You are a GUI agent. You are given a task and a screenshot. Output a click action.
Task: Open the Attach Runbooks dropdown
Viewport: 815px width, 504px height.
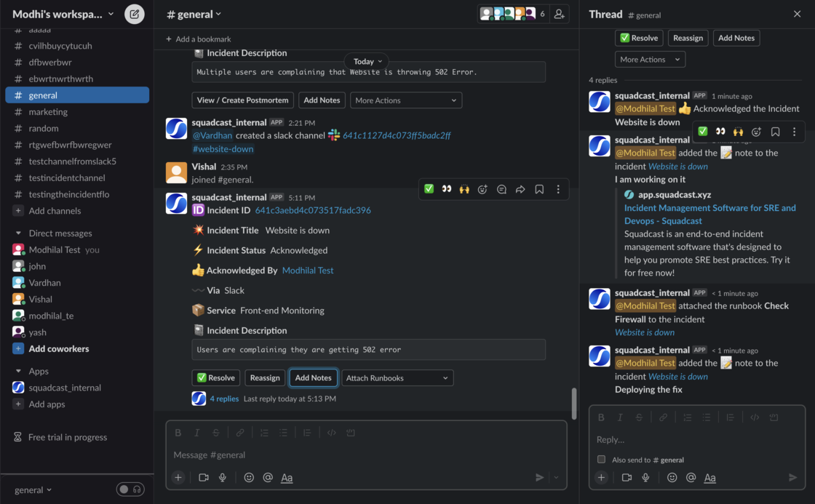[397, 377]
